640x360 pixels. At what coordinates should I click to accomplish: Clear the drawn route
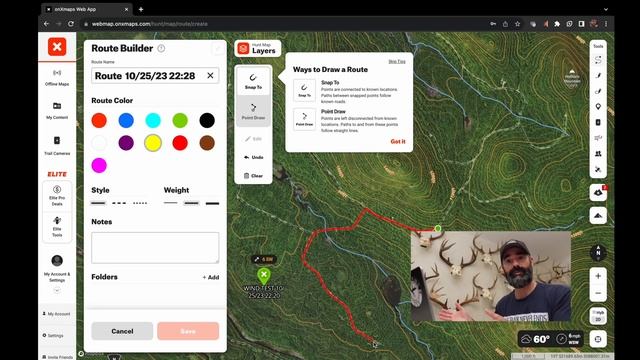point(253,176)
